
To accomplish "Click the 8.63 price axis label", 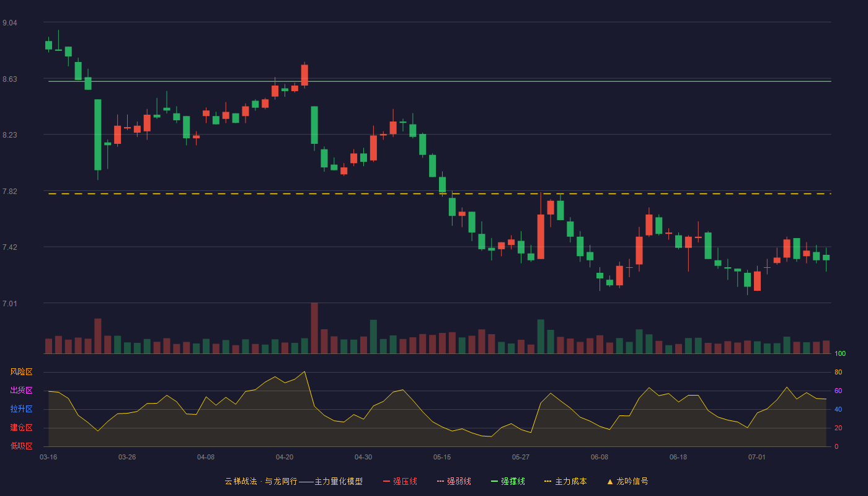I will 10,79.
